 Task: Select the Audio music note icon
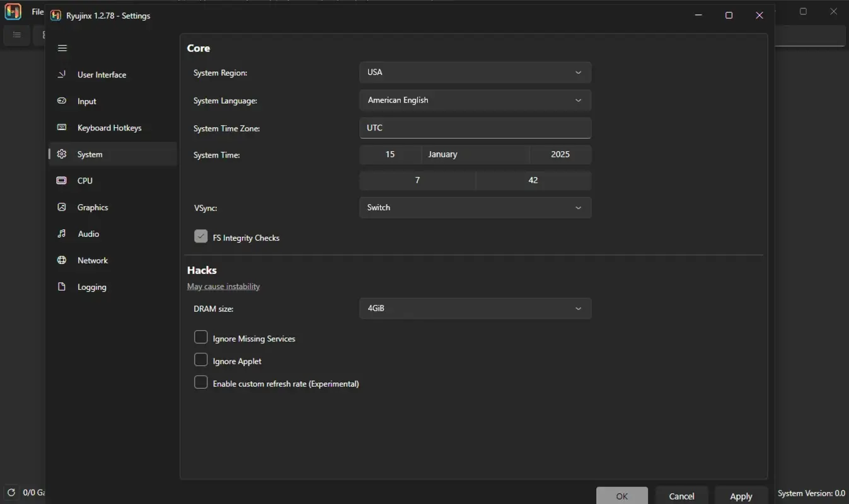[61, 234]
